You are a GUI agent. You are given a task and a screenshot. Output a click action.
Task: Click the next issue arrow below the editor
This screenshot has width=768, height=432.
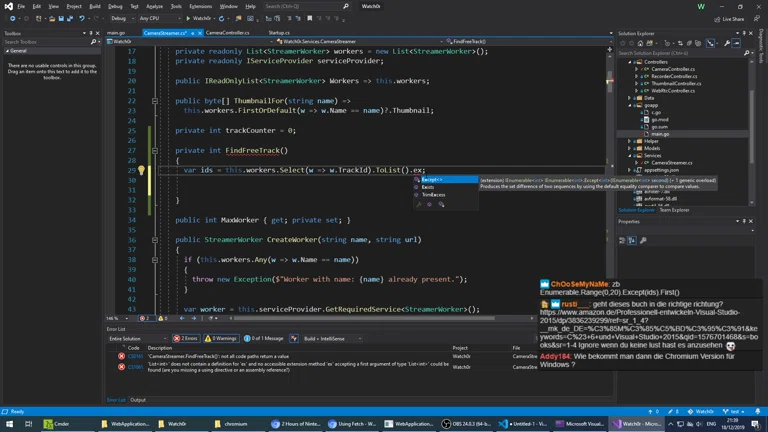pyautogui.click(x=194, y=318)
